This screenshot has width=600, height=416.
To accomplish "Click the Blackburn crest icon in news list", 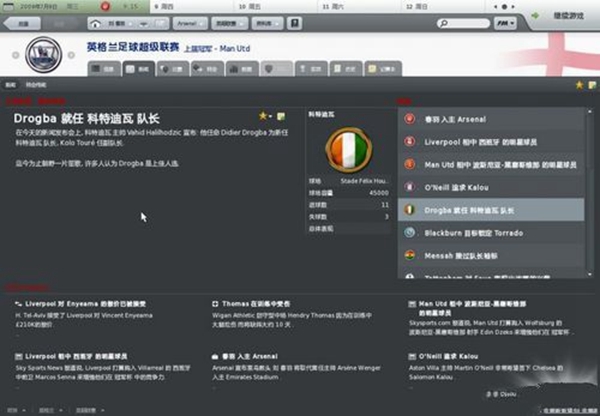I will (x=409, y=233).
